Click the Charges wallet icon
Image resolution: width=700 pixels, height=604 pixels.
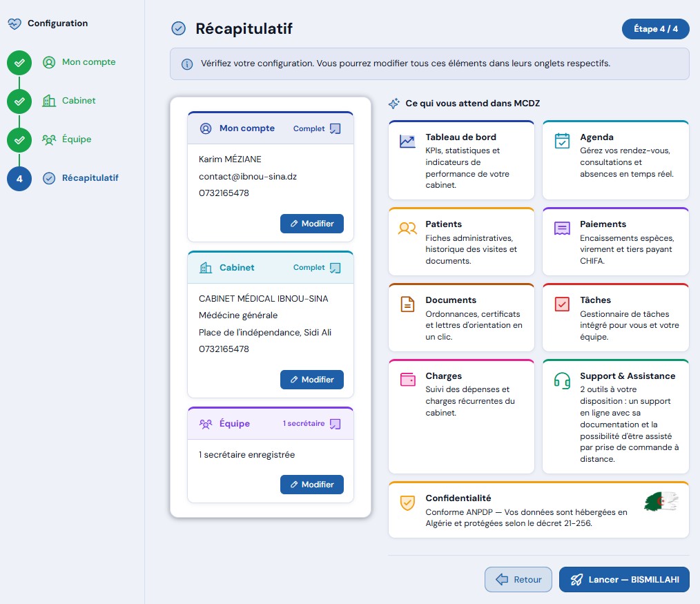407,380
